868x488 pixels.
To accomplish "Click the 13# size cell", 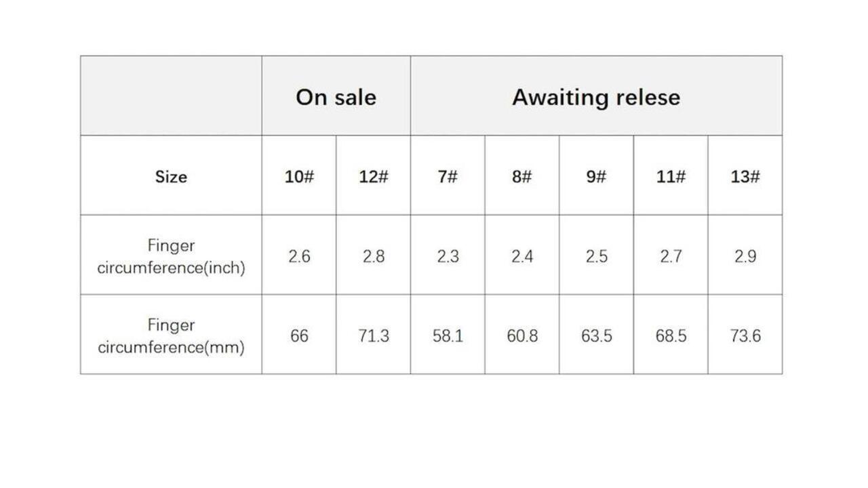I will click(x=745, y=176).
